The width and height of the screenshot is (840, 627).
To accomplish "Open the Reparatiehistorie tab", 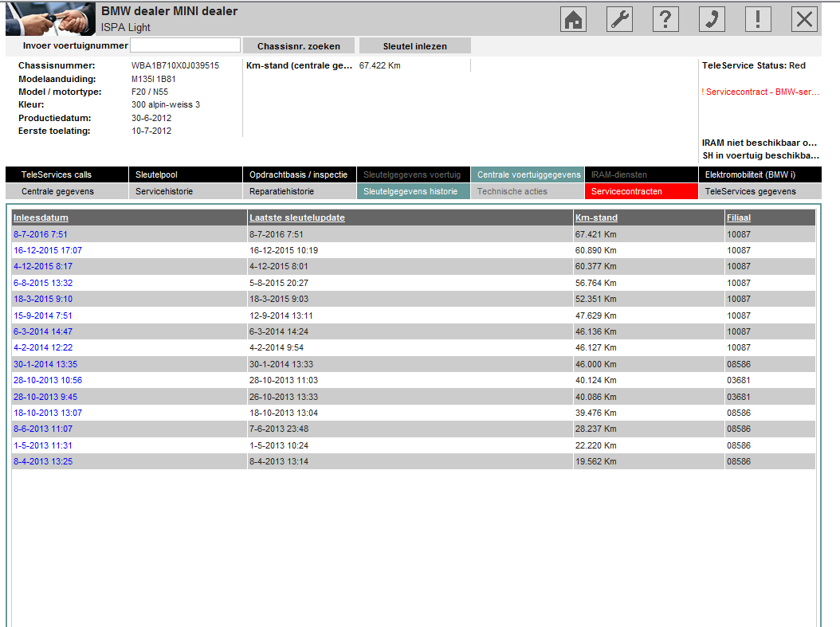I will click(299, 191).
